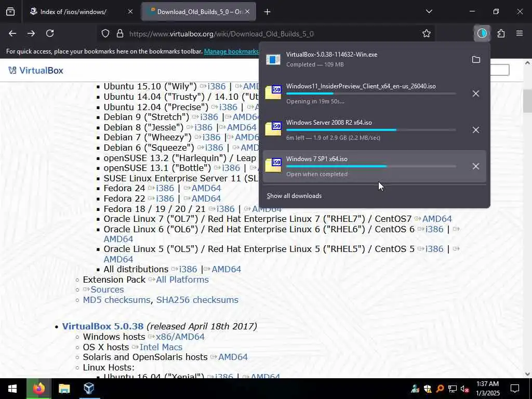Show VirtualBox-5.0.38 exe in folder
The height and width of the screenshot is (399, 532).
coord(476,60)
